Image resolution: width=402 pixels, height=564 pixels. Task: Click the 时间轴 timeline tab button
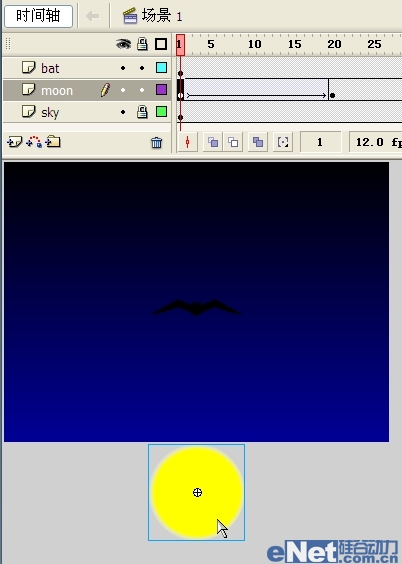(38, 16)
